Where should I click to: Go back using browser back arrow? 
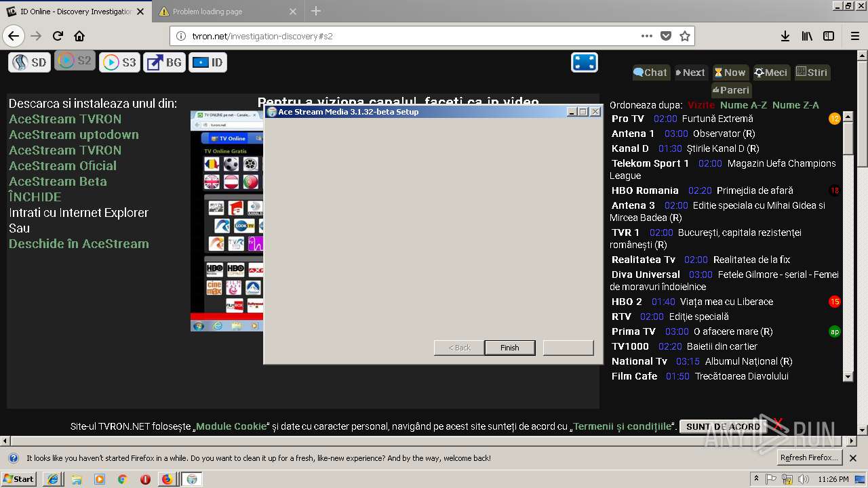click(14, 36)
